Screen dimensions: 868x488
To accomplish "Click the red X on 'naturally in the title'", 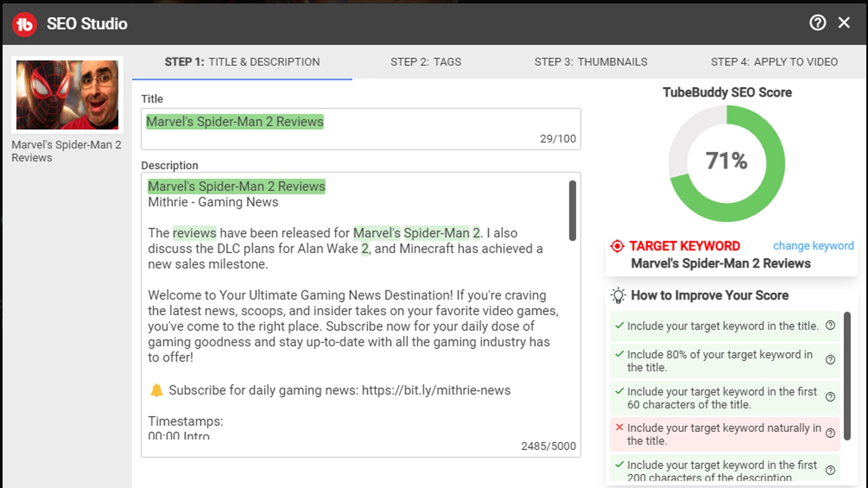I will pos(619,427).
